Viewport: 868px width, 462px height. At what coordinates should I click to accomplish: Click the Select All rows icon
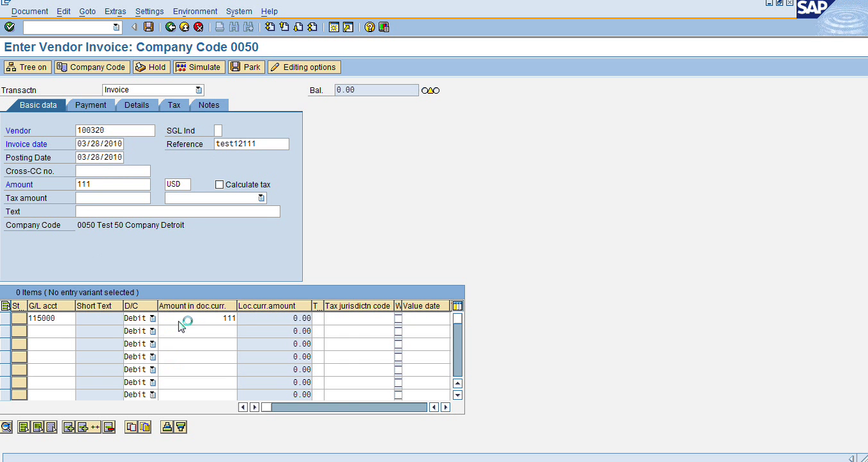point(24,427)
